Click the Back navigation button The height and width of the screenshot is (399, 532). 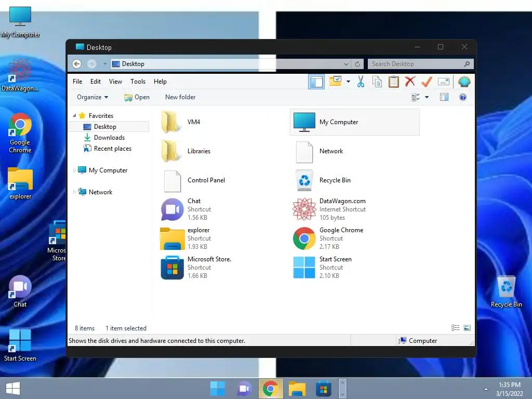77,64
